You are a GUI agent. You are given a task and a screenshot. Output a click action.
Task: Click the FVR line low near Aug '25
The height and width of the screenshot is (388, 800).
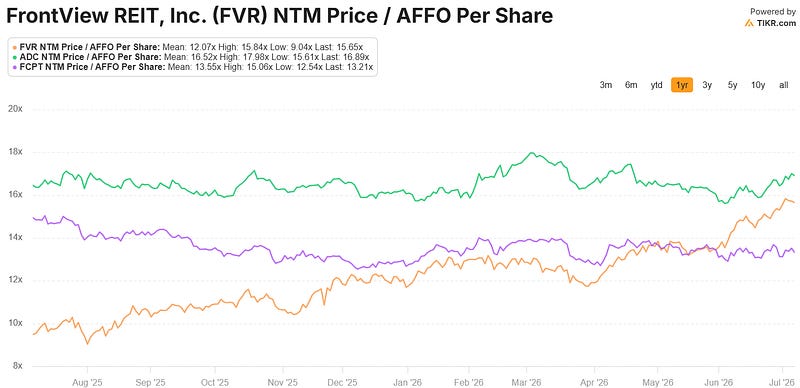pos(87,344)
